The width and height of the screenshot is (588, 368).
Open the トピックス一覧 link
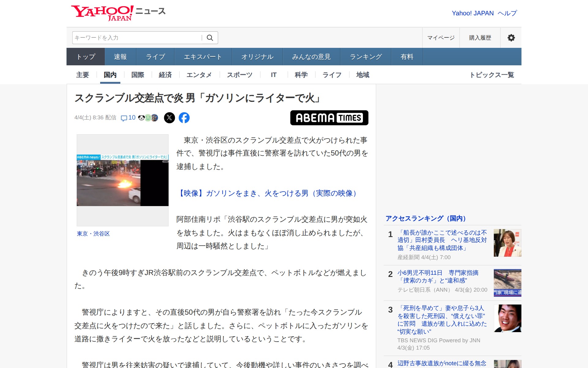point(493,75)
